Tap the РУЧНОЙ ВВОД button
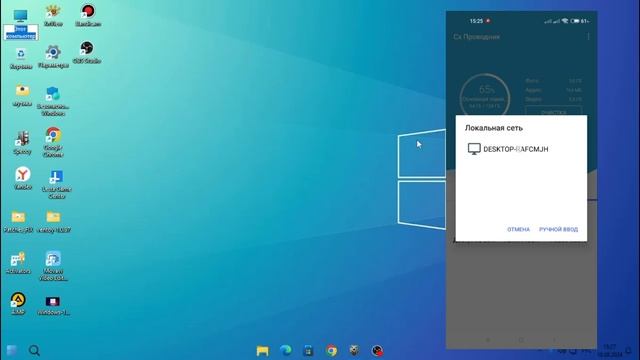The height and width of the screenshot is (360, 640). coord(558,229)
